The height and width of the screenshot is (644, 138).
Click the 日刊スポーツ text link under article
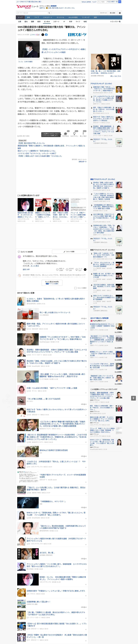tap(82, 162)
